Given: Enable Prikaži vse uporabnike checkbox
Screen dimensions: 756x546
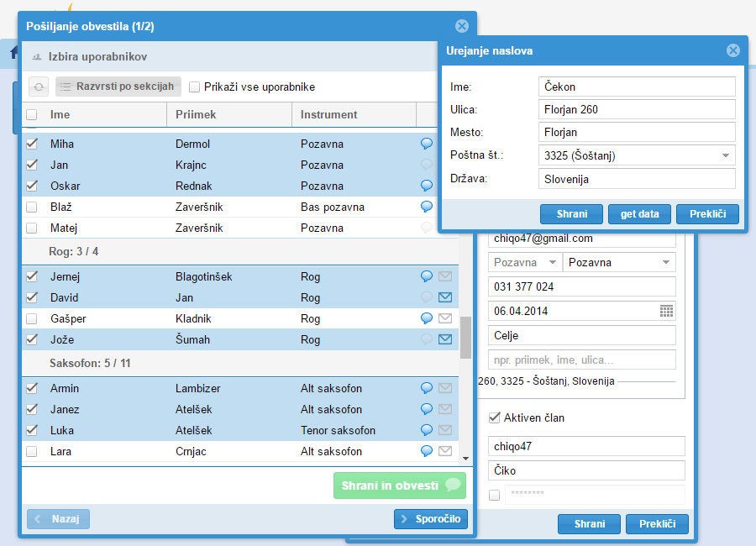Looking at the screenshot, I should [x=195, y=87].
